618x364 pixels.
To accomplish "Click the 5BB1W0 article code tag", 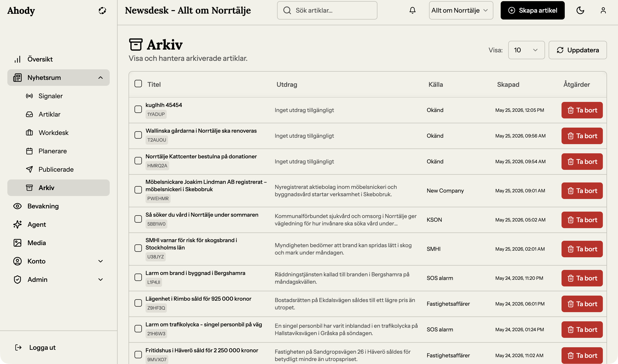I will coord(156,224).
